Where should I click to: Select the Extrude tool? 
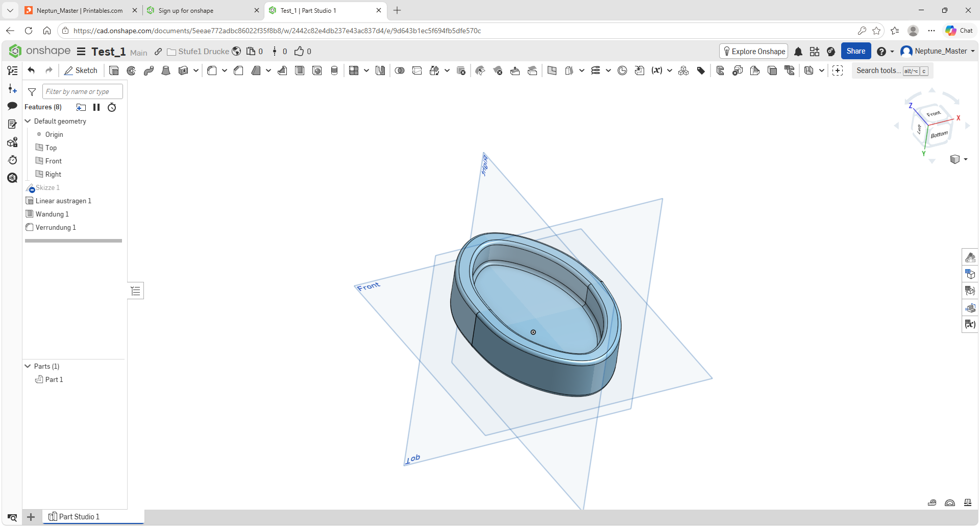(x=114, y=70)
